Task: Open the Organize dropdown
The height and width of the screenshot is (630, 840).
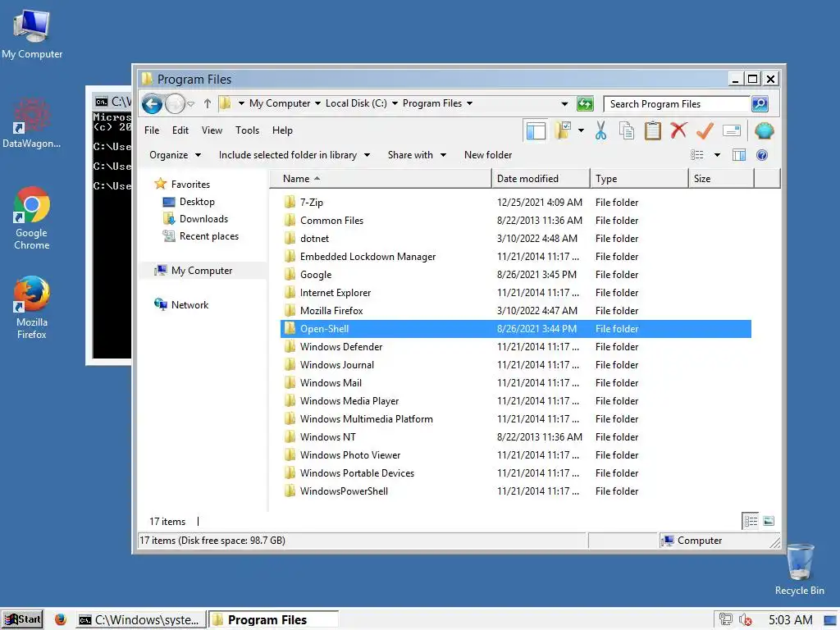Action: pos(175,155)
